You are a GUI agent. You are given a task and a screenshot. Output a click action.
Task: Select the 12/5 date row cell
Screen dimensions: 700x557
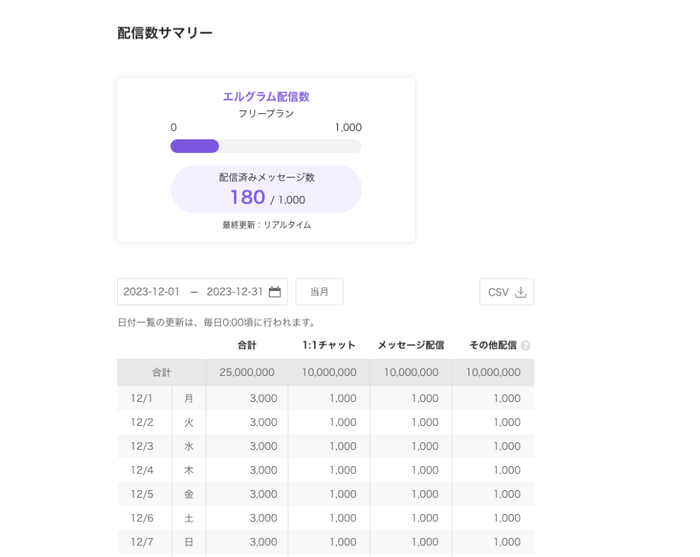(142, 494)
